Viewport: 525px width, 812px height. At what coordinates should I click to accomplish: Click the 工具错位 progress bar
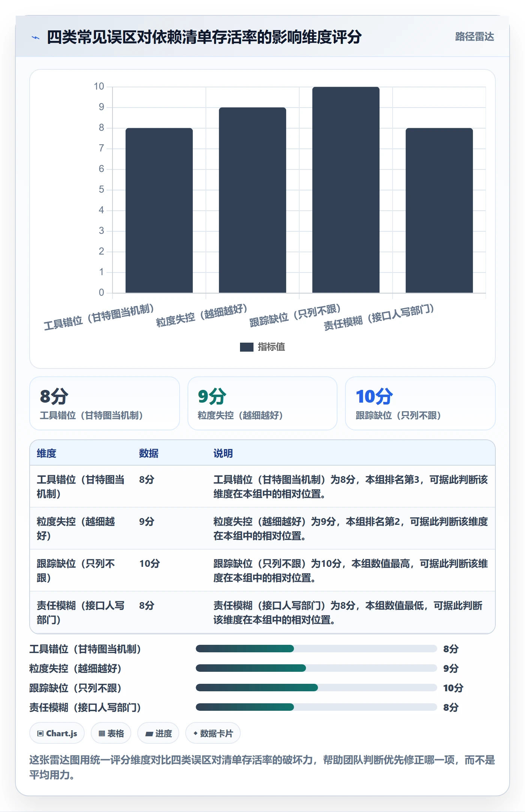316,649
